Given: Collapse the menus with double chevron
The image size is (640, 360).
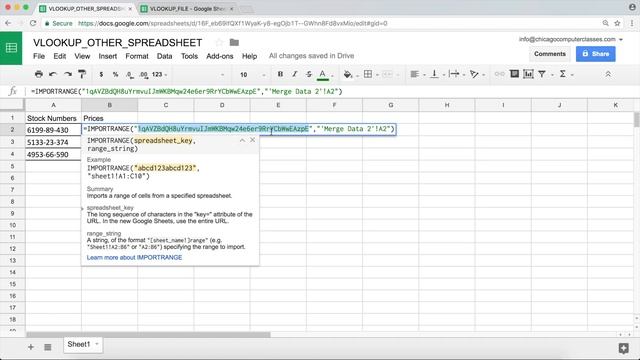Looking at the screenshot, I should (608, 74).
